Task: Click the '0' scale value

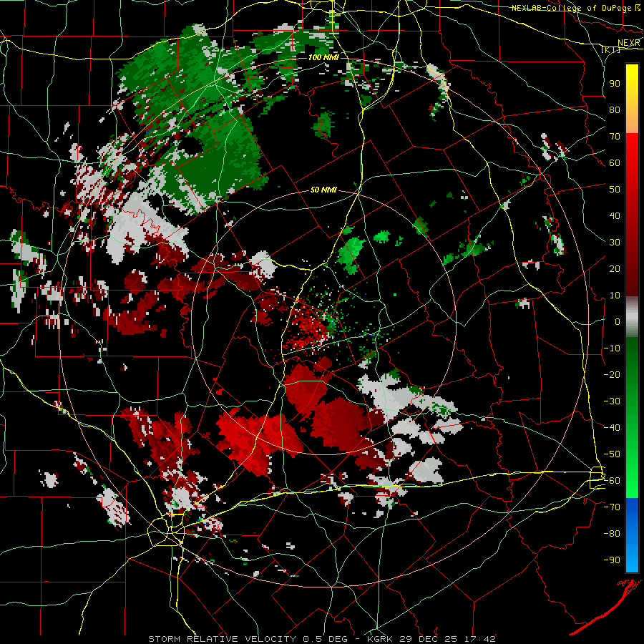Action: tap(618, 321)
